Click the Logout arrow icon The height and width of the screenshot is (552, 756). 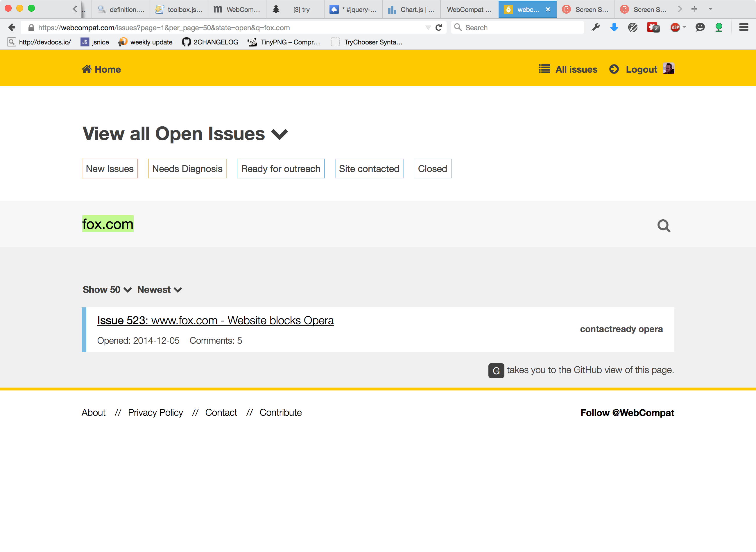[614, 69]
